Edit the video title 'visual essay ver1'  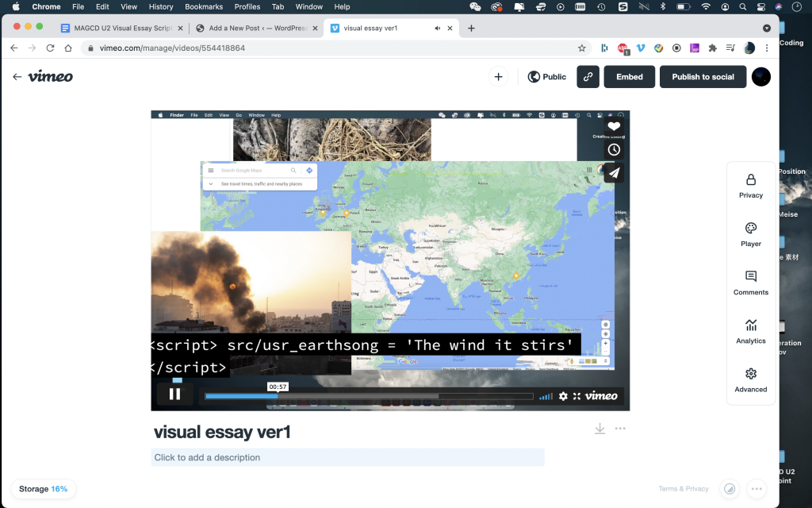pyautogui.click(x=222, y=432)
